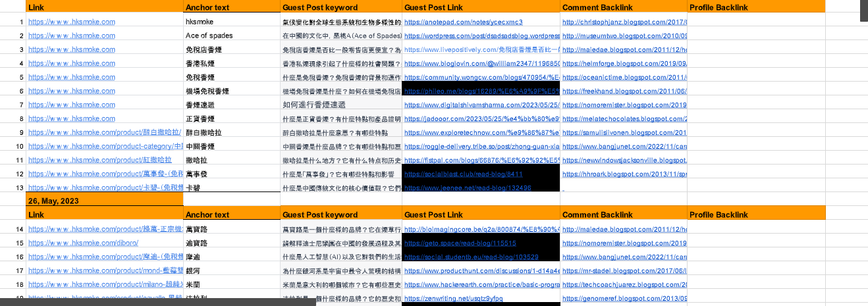The image size is (868, 306).
Task: Select the '正貨香煙' anchor text cell
Action: click(232, 118)
